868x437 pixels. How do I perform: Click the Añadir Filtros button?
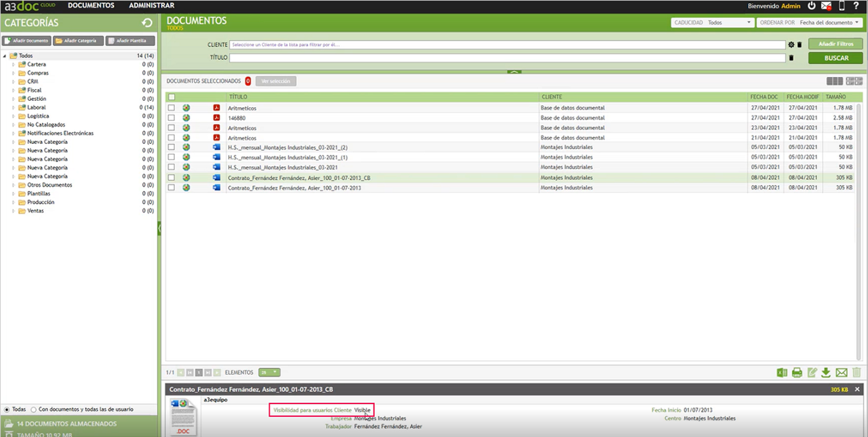(x=836, y=44)
